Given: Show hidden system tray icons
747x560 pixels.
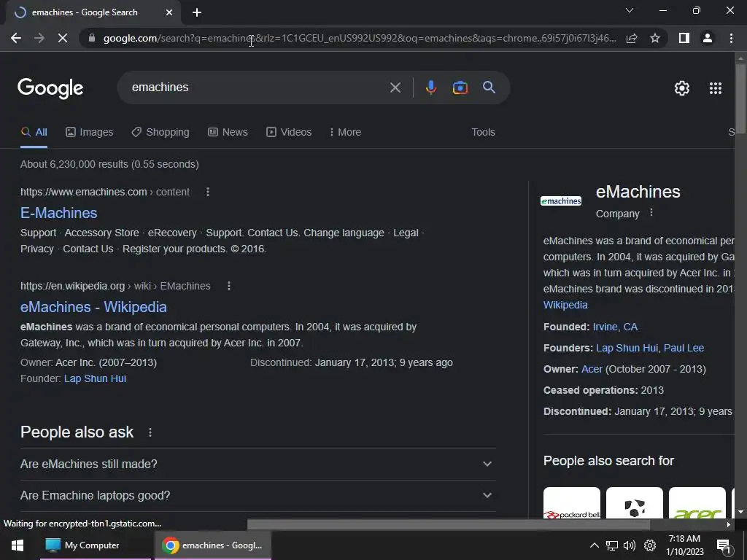Looking at the screenshot, I should pos(594,545).
